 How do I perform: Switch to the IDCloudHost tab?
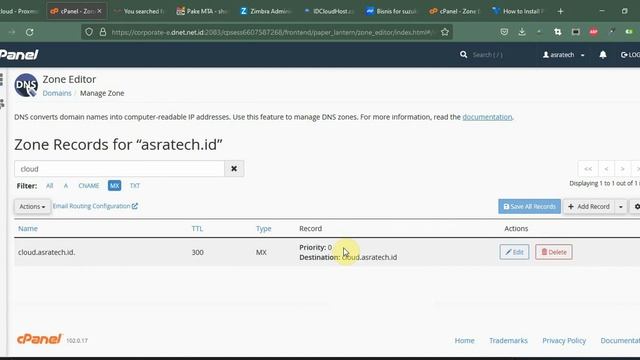[x=329, y=11]
